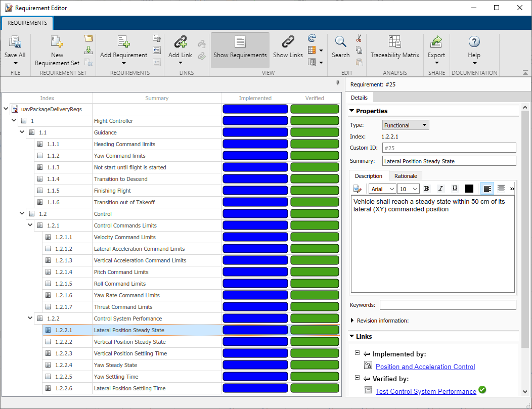Switch to the Rationale tab

pos(406,176)
